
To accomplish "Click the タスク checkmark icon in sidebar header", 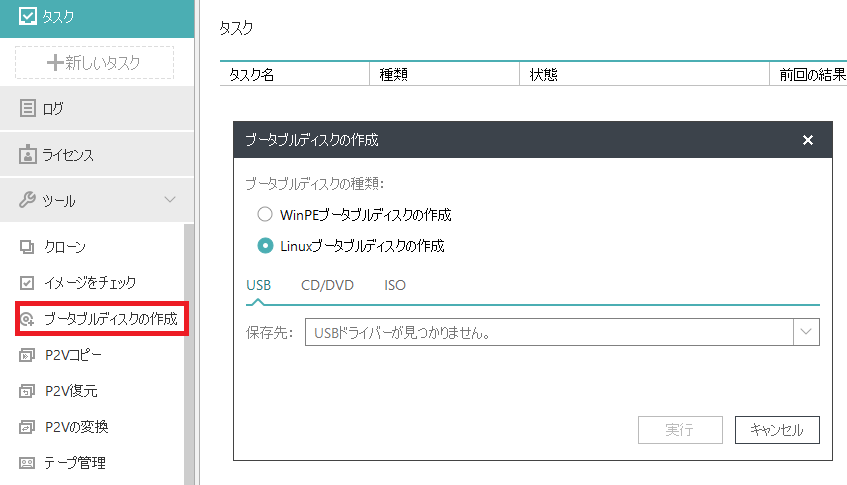I will 28,16.
